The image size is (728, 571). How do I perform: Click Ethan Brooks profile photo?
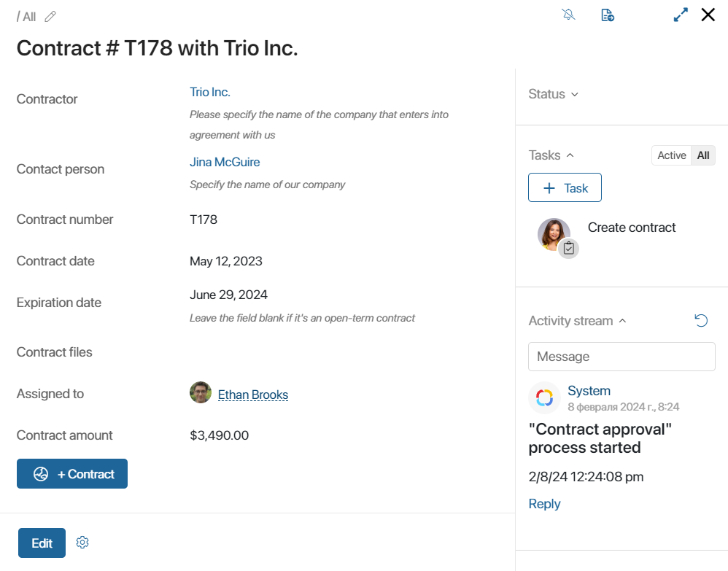click(201, 393)
